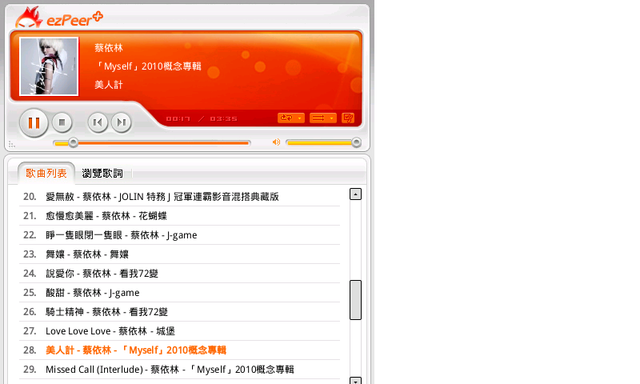The width and height of the screenshot is (640, 384).
Task: Mute using the speaker icon
Action: (276, 142)
